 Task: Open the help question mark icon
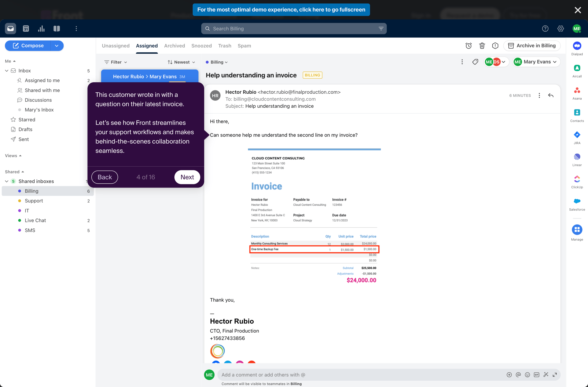point(545,29)
